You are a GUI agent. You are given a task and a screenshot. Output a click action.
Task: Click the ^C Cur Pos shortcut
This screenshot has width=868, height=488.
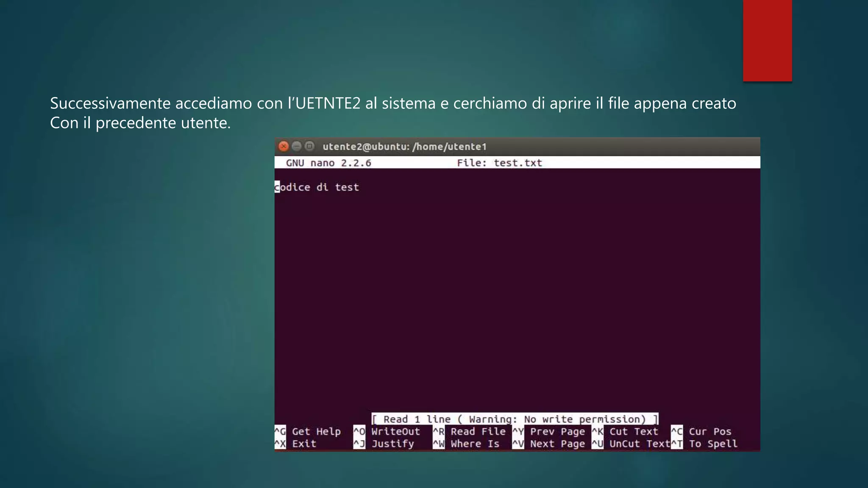coord(701,431)
